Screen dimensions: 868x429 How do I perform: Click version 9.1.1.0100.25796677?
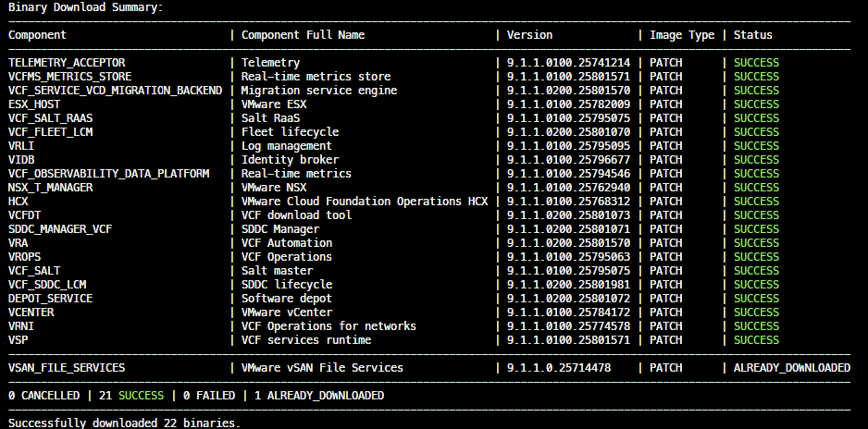click(x=568, y=160)
